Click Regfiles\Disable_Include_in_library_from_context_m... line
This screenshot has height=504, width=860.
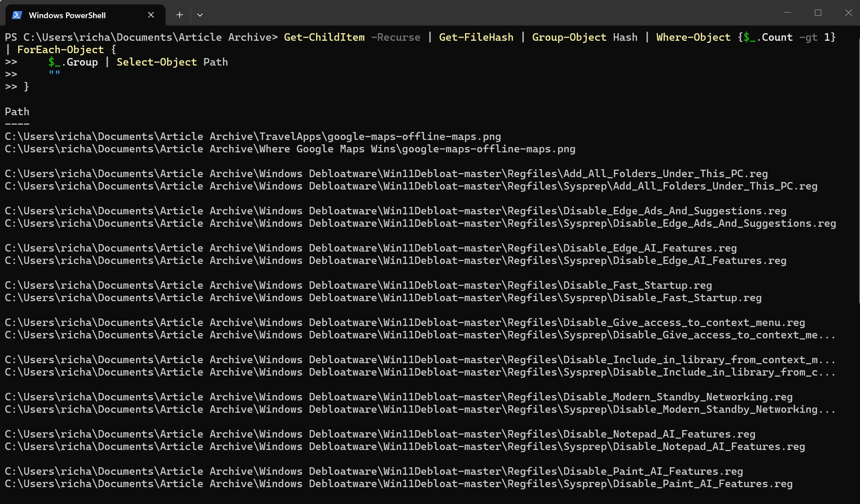coord(420,360)
